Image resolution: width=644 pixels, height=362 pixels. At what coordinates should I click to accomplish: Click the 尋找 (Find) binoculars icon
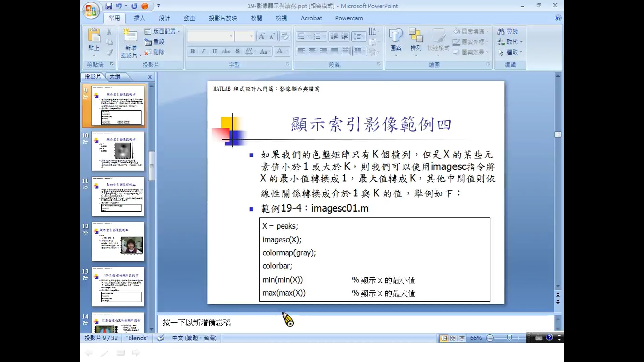pyautogui.click(x=501, y=31)
